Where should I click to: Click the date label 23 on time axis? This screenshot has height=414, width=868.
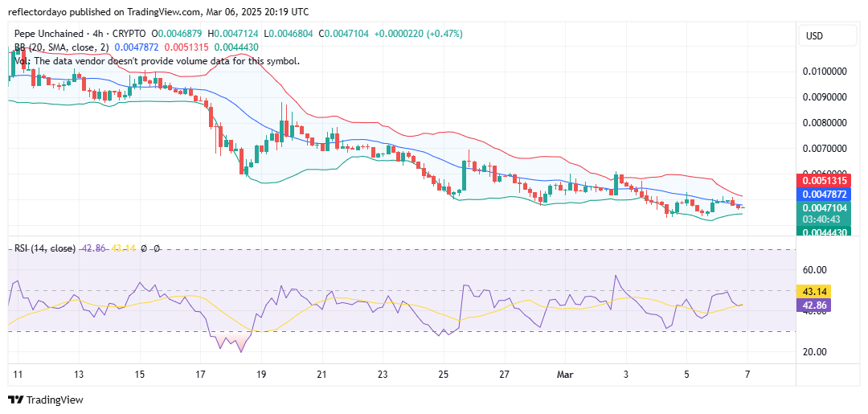tap(383, 374)
